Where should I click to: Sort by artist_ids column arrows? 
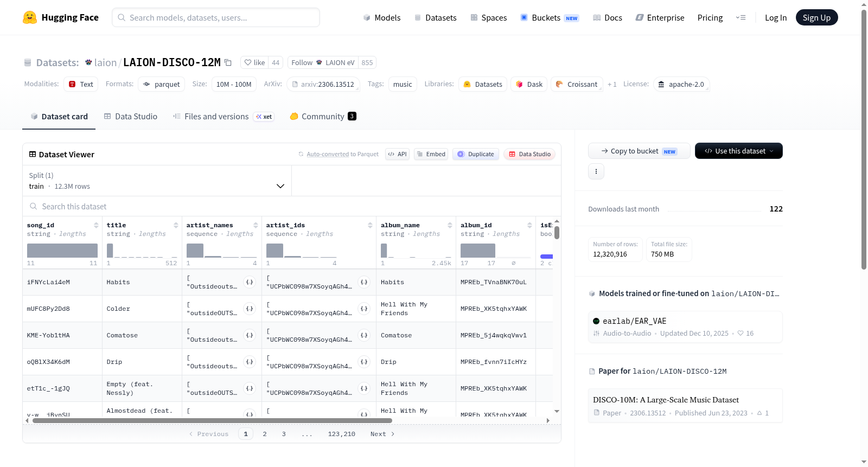tap(370, 225)
